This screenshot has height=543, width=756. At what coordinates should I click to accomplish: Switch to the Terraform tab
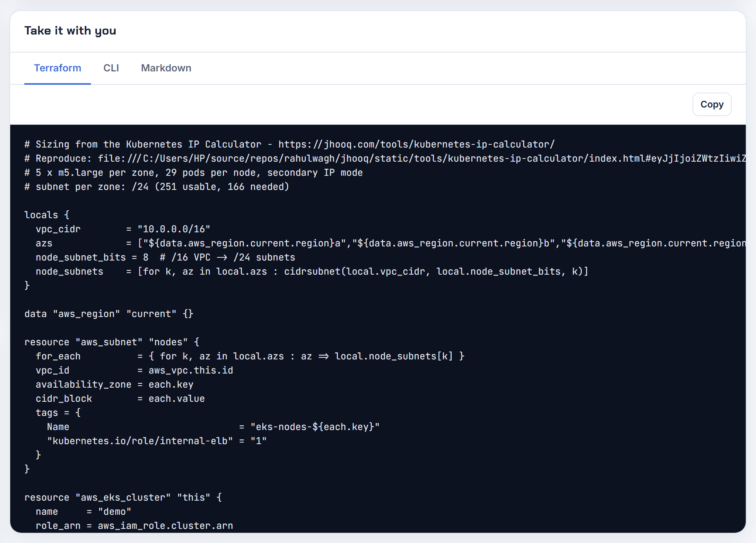coord(58,68)
